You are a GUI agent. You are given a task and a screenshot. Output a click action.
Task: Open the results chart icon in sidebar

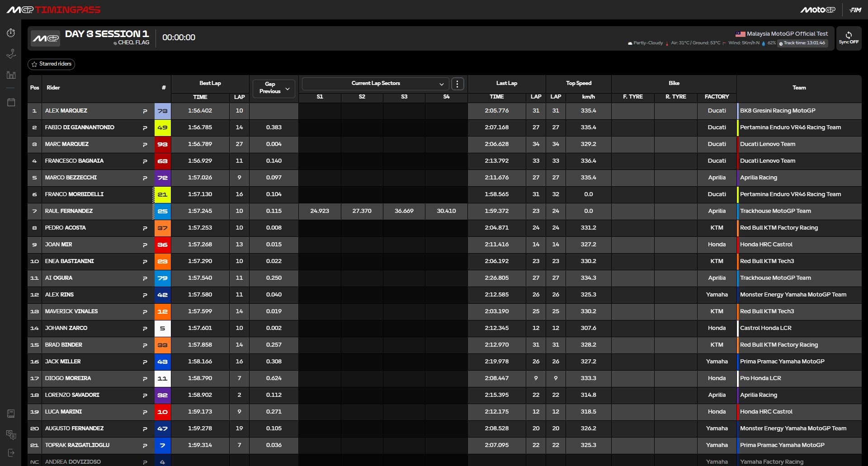click(11, 75)
